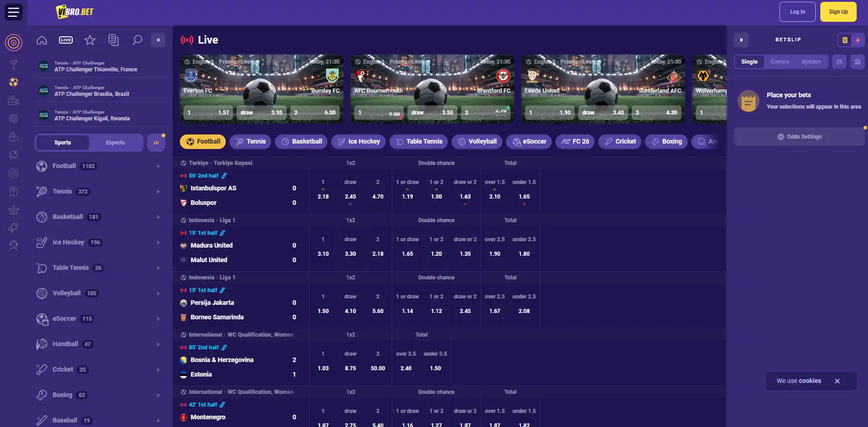The height and width of the screenshot is (427, 868).
Task: Click the betslip gift bonus icon
Action: coord(858,62)
